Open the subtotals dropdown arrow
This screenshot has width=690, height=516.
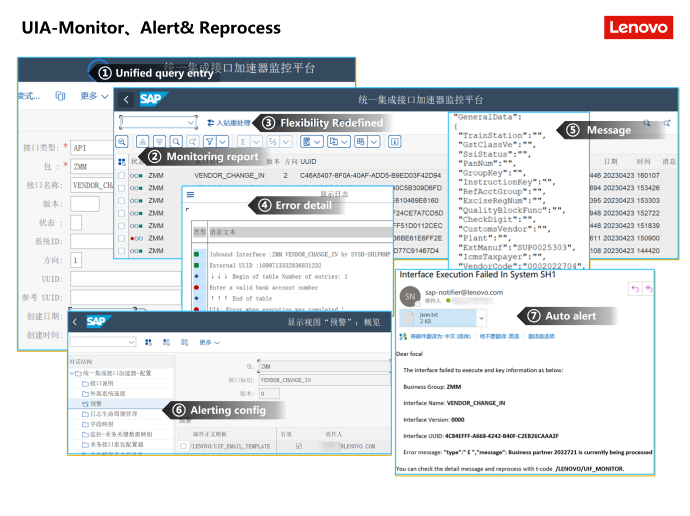point(286,142)
